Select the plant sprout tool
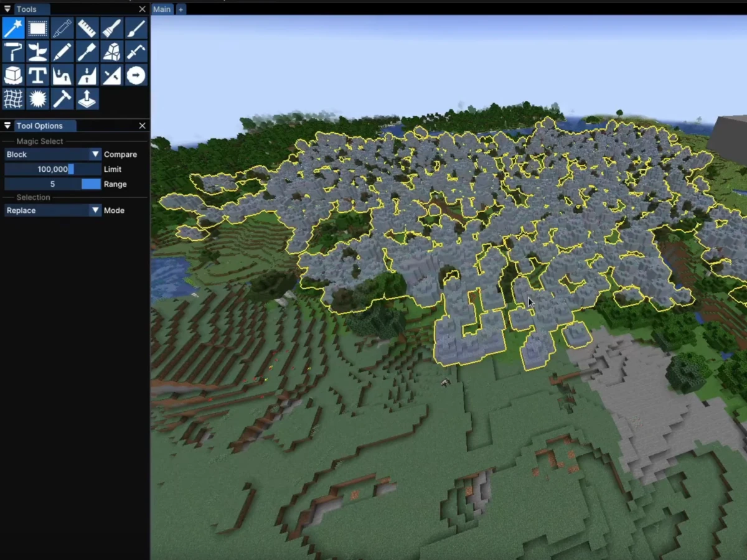 (38, 52)
